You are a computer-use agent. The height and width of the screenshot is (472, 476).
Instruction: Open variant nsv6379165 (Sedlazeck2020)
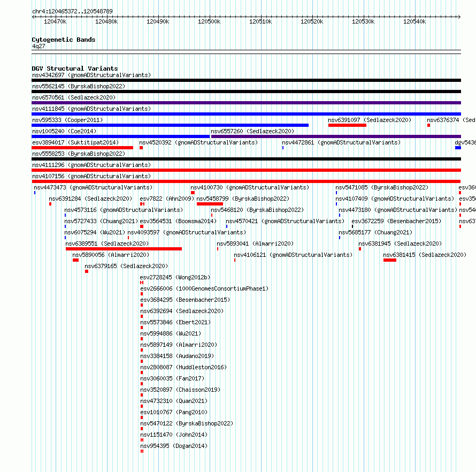coord(126,266)
